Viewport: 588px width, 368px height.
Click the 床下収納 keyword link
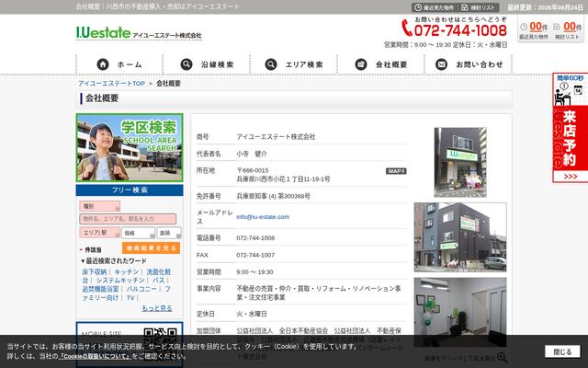pos(95,271)
